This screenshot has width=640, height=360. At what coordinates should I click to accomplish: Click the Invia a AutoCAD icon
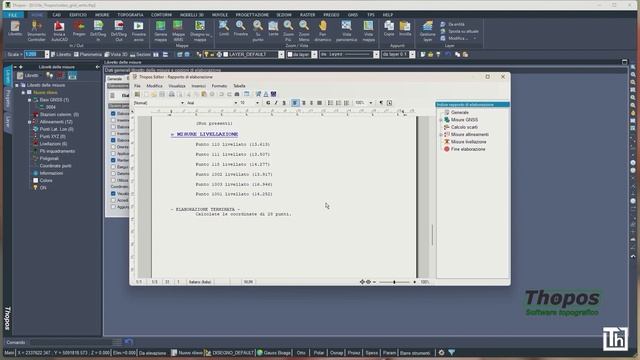click(x=59, y=31)
